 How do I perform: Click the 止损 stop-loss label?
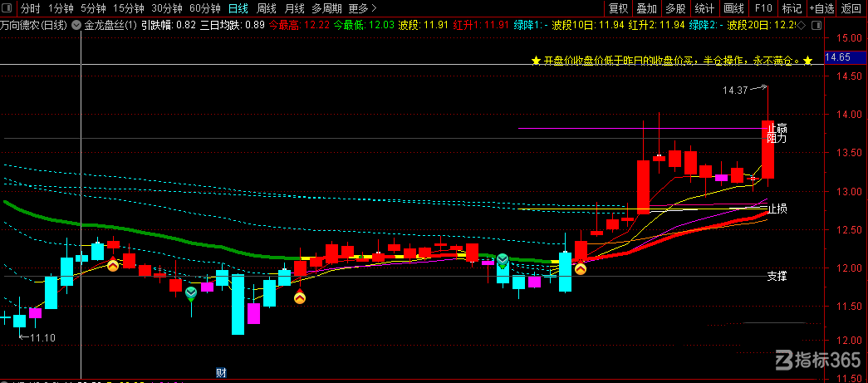point(777,209)
